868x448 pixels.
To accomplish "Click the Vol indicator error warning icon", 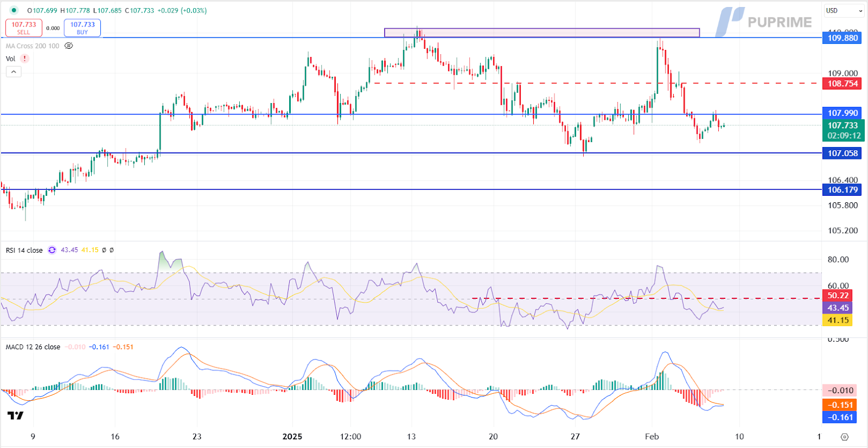I will point(24,59).
